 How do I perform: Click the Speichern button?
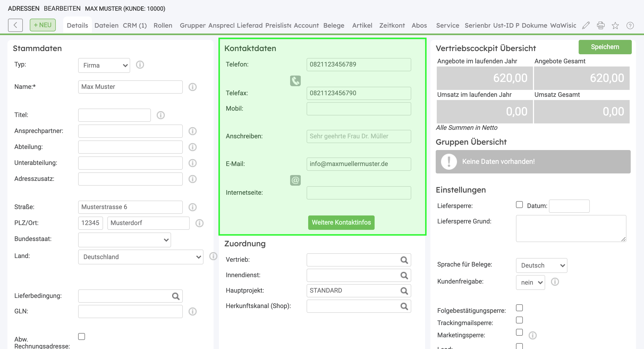605,47
